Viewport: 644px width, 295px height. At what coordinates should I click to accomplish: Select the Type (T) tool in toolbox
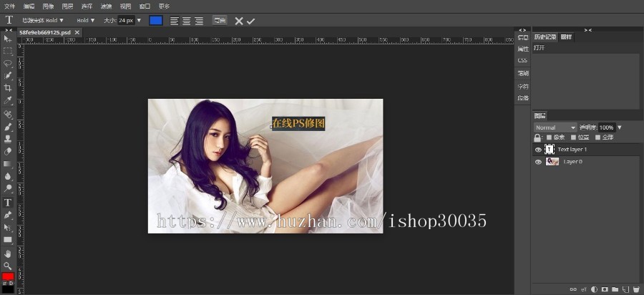8,203
